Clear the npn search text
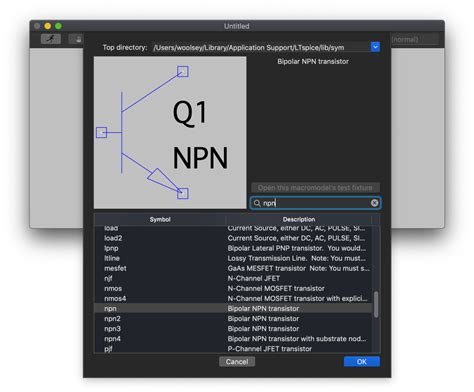 (374, 203)
